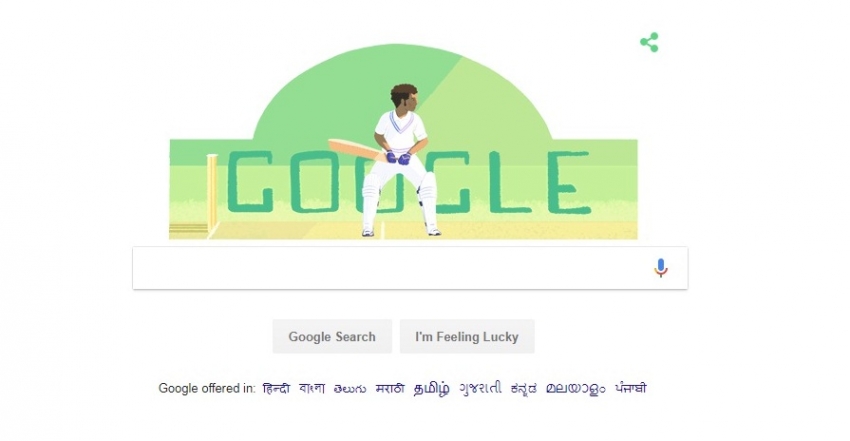Switch Google to Punjabi (ਪੰਜਾਬੀ)
This screenshot has width=850, height=441.
coord(630,388)
